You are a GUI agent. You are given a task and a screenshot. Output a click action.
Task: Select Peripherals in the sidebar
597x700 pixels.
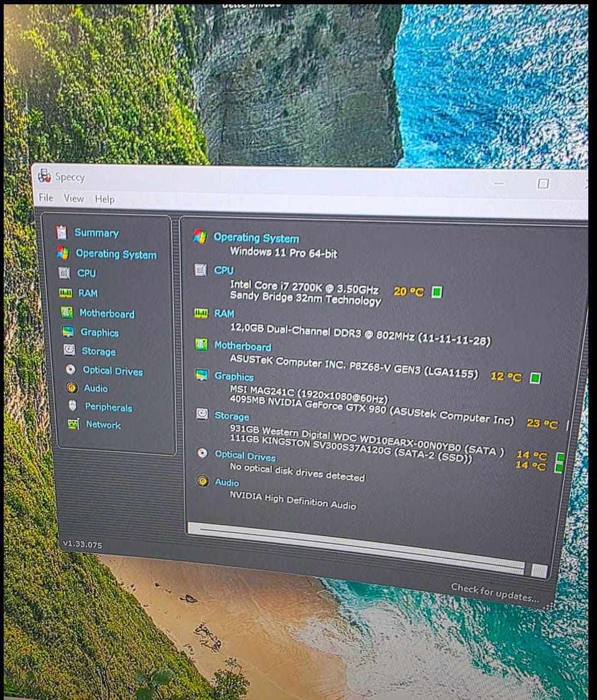[x=109, y=407]
